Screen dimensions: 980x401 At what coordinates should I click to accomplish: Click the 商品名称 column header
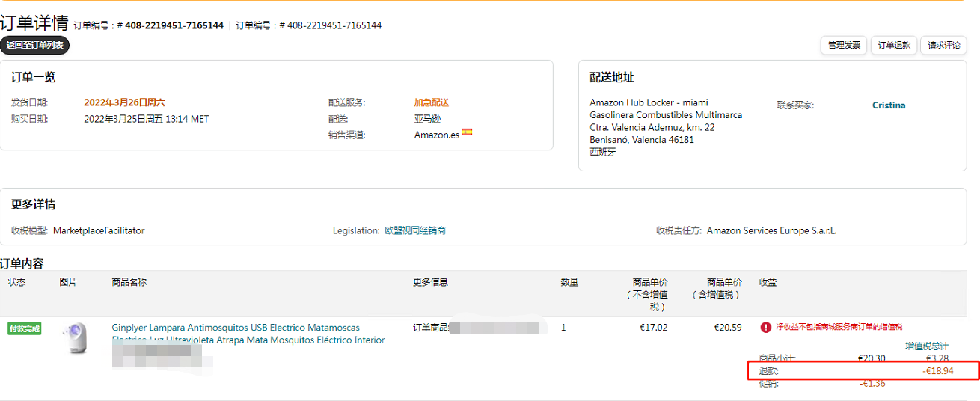(x=129, y=282)
